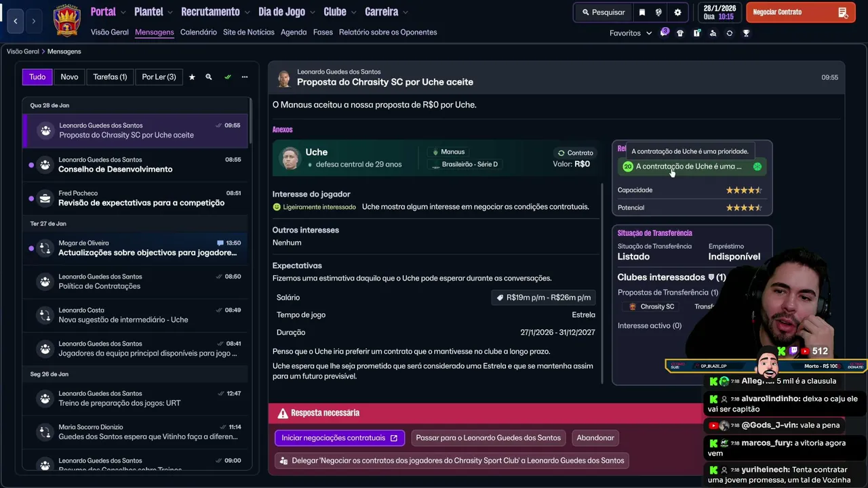This screenshot has height=488, width=868.
Task: Open the Agenda tab
Action: tap(294, 33)
